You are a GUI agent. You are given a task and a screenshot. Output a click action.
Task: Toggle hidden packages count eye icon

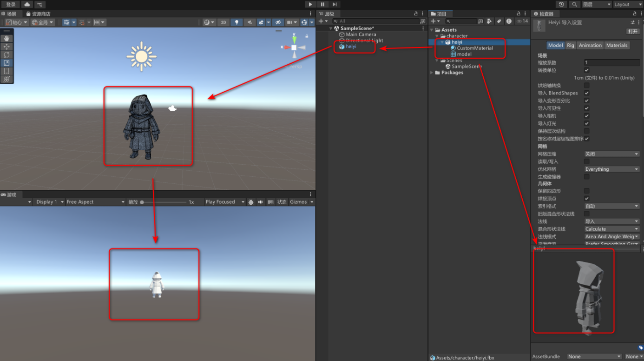click(x=522, y=21)
